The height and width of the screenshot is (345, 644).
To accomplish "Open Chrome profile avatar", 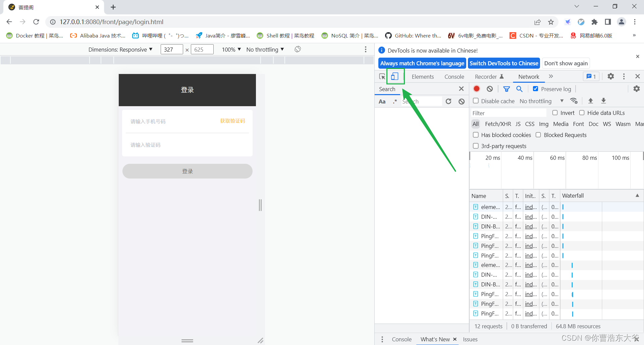I will coord(622,22).
